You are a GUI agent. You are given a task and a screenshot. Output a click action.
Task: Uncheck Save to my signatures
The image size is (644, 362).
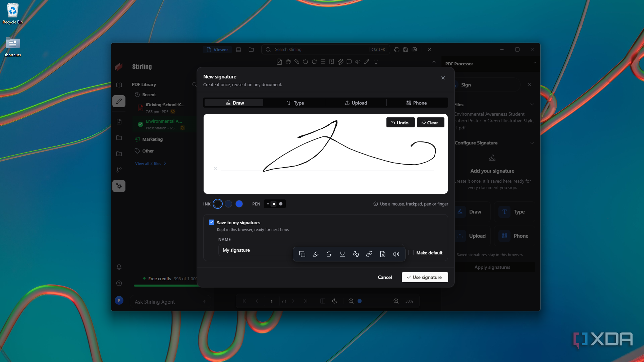[212, 222]
